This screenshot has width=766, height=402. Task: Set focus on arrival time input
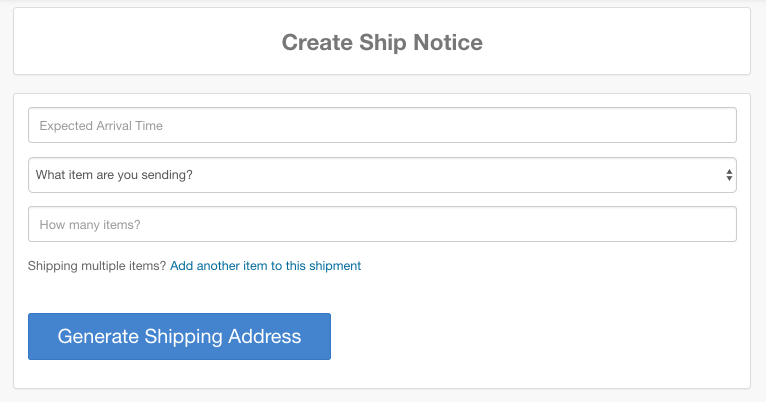click(382, 126)
